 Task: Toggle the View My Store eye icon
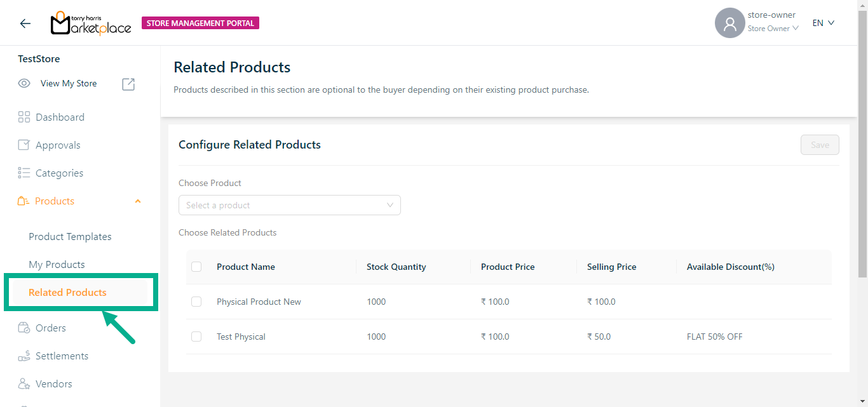[24, 83]
